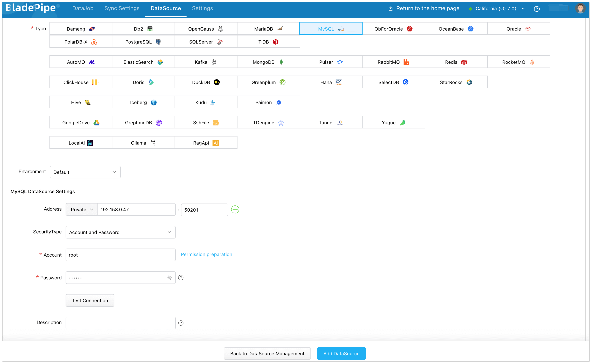Click the help icon beside Password field

point(181,278)
